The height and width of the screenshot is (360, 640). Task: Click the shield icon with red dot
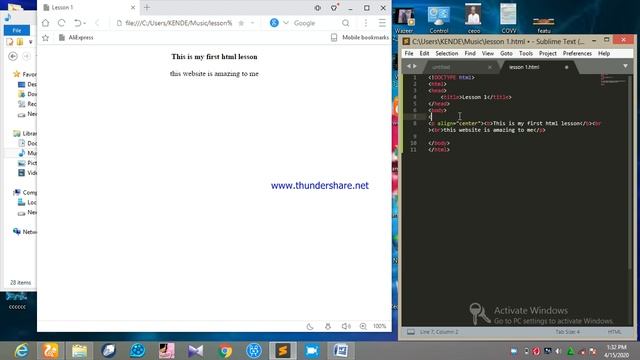(334, 7)
